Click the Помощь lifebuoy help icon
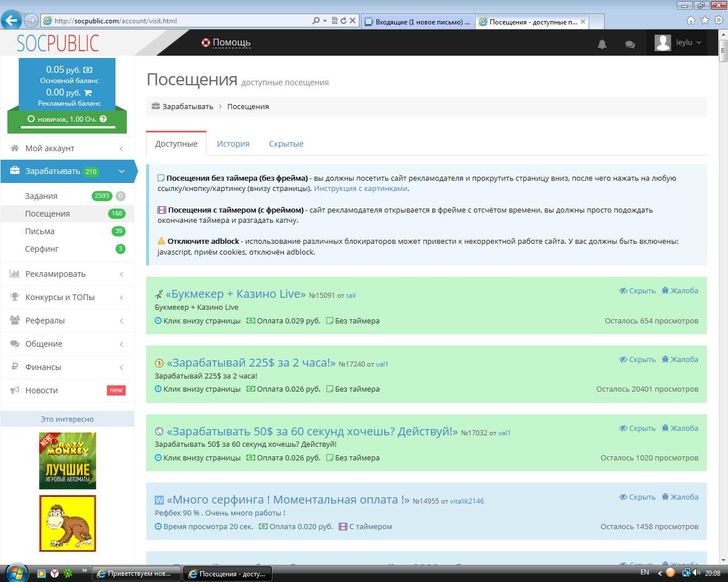 coord(206,43)
